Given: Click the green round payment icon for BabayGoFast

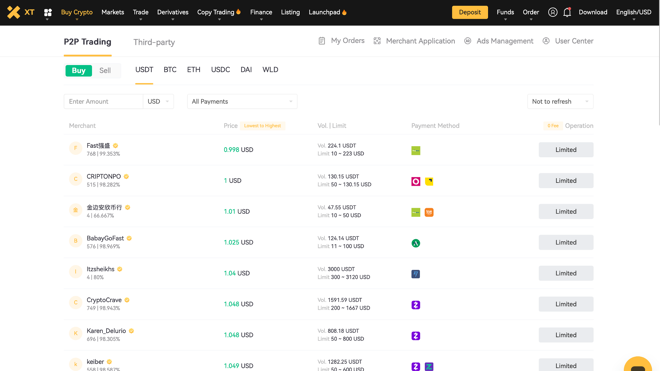Looking at the screenshot, I should click(415, 243).
